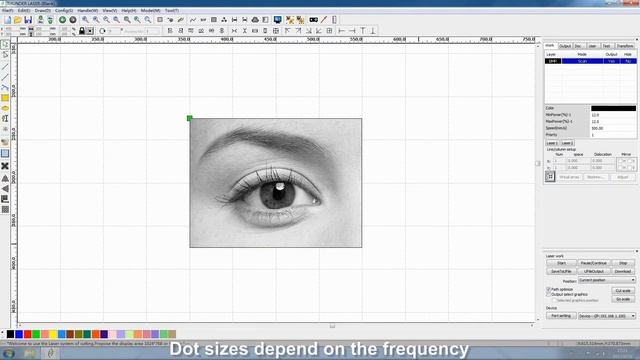
Task: Click the align top T-shaped icon
Action: point(362,31)
